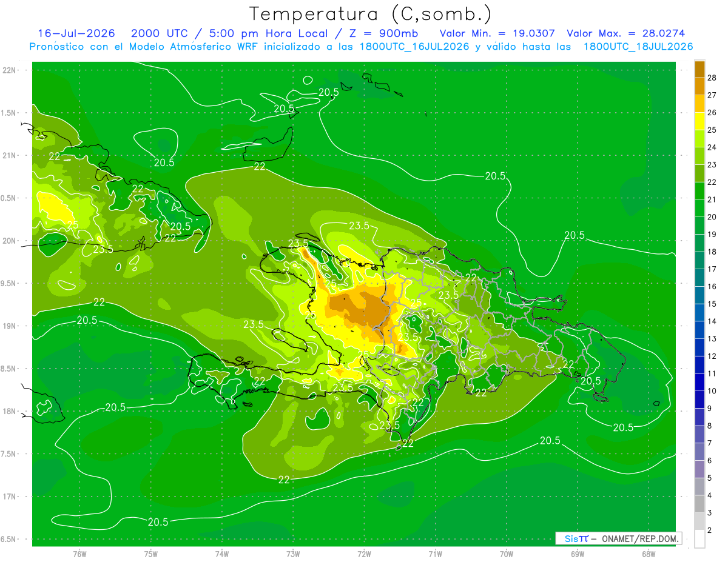Click the white bottom legend swatch below 2

(x=700, y=539)
